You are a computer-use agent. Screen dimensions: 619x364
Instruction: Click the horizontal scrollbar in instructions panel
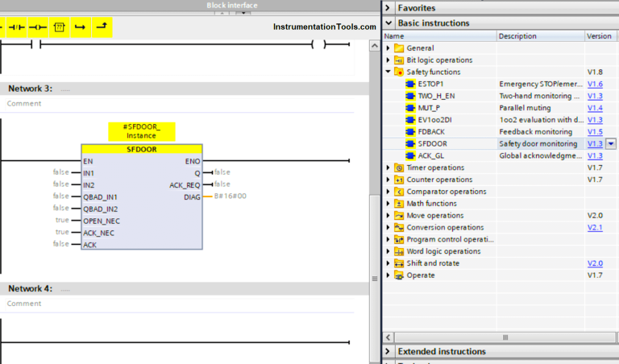pyautogui.click(x=506, y=337)
